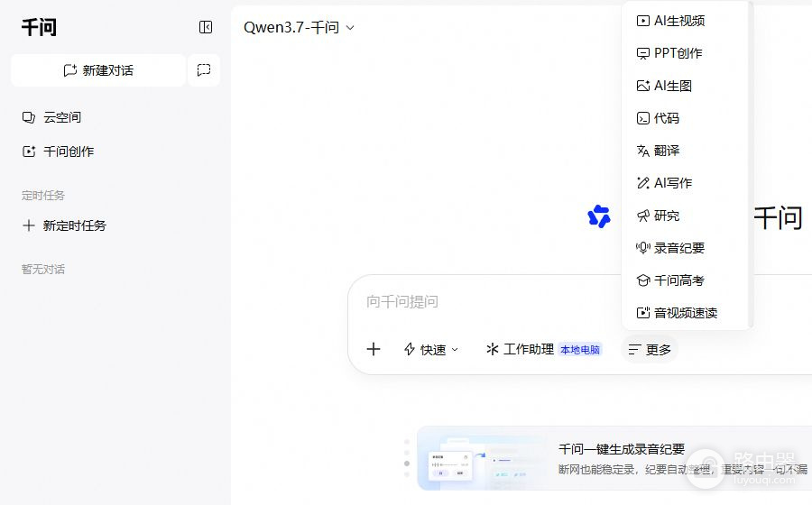This screenshot has width=812, height=505.
Task: Add a 新定时任务 scheduled task
Action: pos(64,225)
